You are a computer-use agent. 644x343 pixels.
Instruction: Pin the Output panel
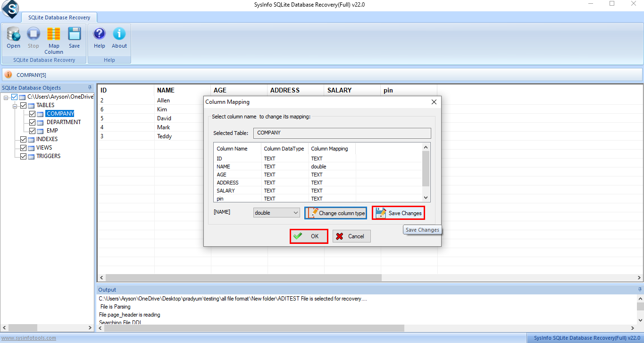click(640, 289)
